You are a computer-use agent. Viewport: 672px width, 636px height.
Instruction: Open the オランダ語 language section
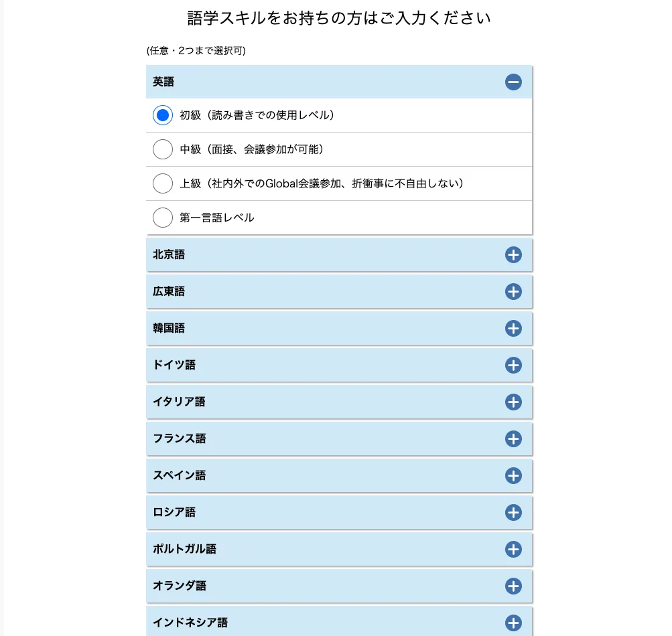point(339,586)
